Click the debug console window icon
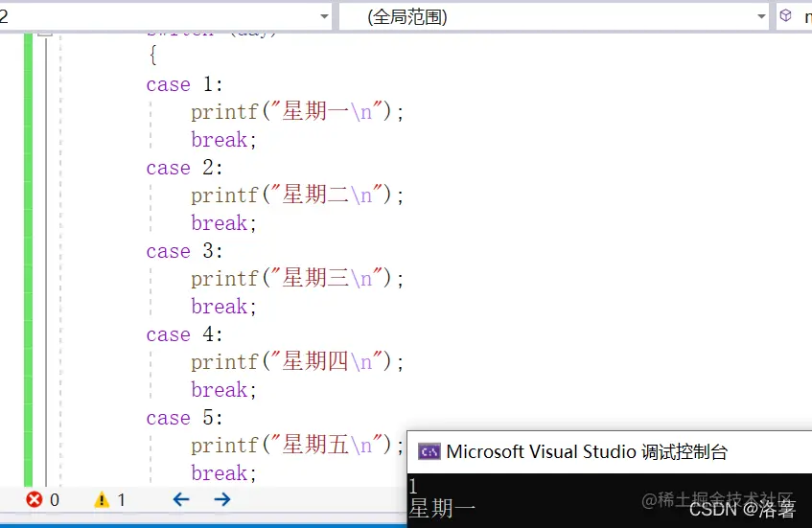812x528 pixels. (429, 452)
